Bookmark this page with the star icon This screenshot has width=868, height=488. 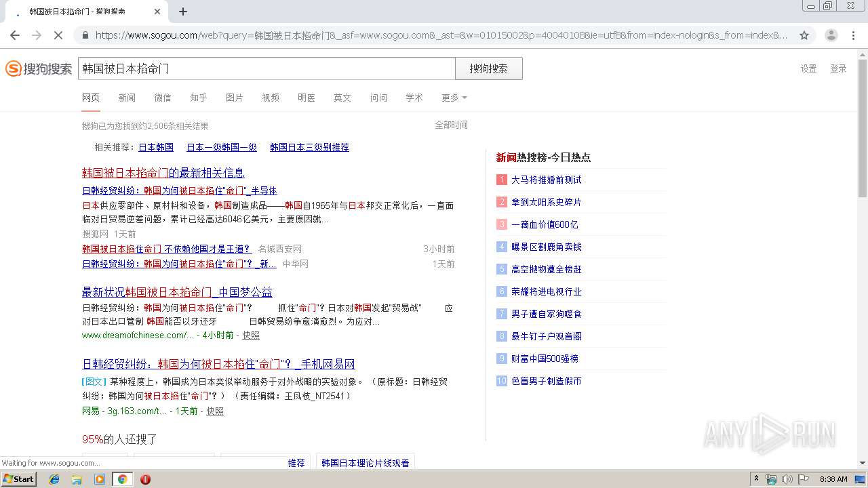pos(804,35)
